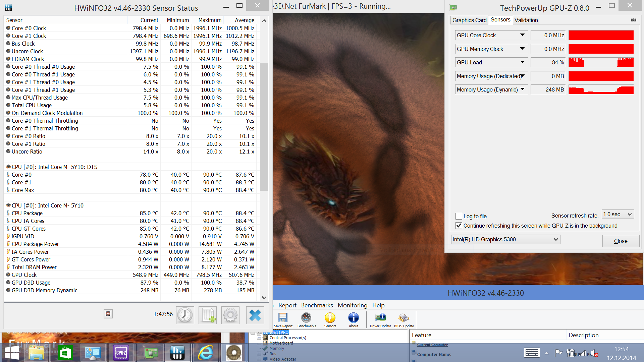Select the Sensors tab in GPU-Z
This screenshot has width=644, height=362.
click(500, 20)
